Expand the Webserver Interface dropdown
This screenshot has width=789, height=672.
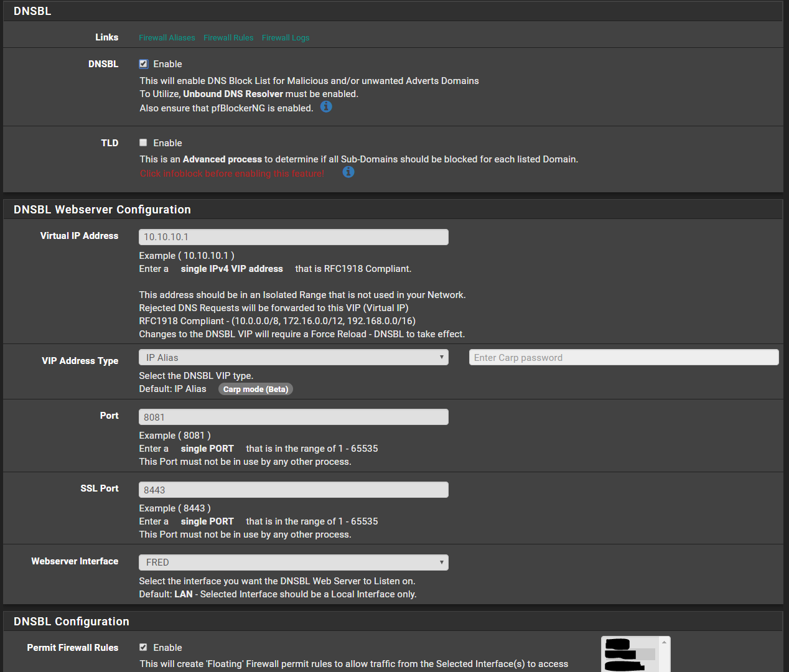(x=293, y=562)
